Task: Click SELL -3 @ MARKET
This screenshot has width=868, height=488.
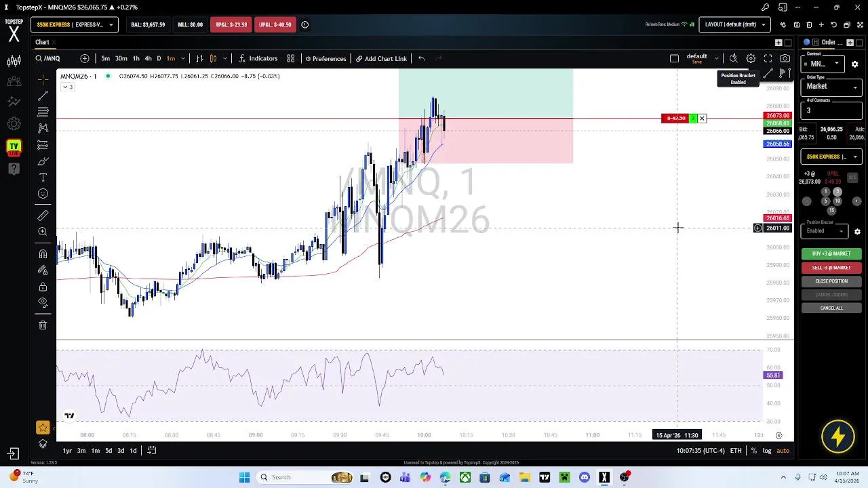Action: pyautogui.click(x=831, y=268)
